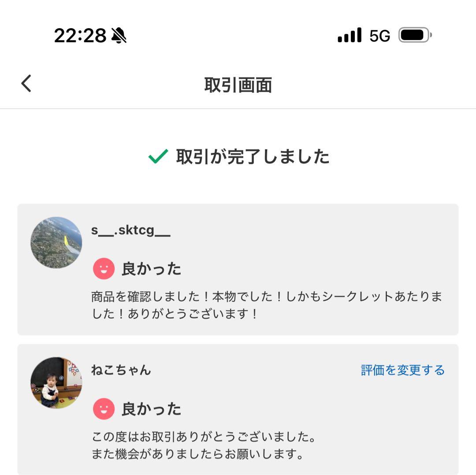
Task: Click the 5G network indicator
Action: [380, 36]
